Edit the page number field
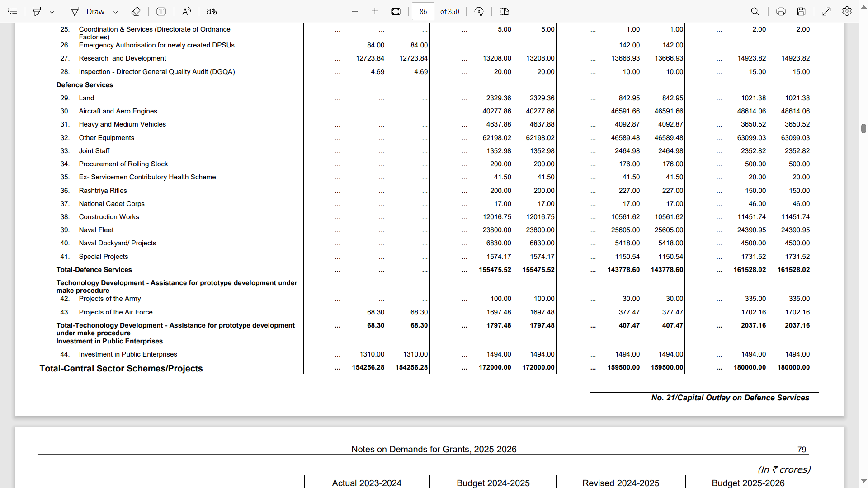This screenshot has height=488, width=868. click(423, 11)
